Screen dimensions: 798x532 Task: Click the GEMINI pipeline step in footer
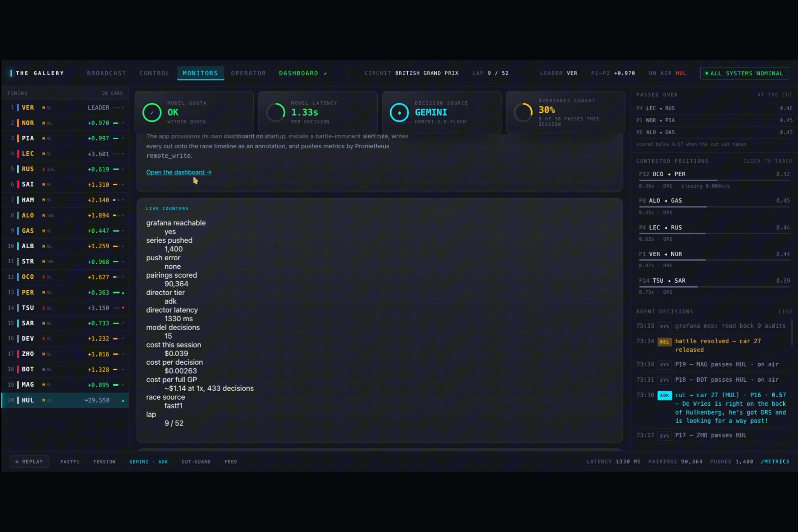139,462
